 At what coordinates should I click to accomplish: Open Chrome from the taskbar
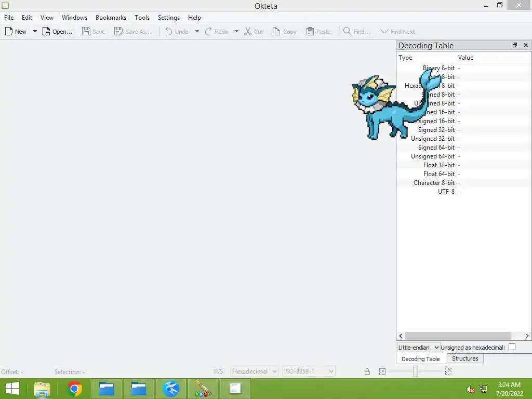coord(74,389)
